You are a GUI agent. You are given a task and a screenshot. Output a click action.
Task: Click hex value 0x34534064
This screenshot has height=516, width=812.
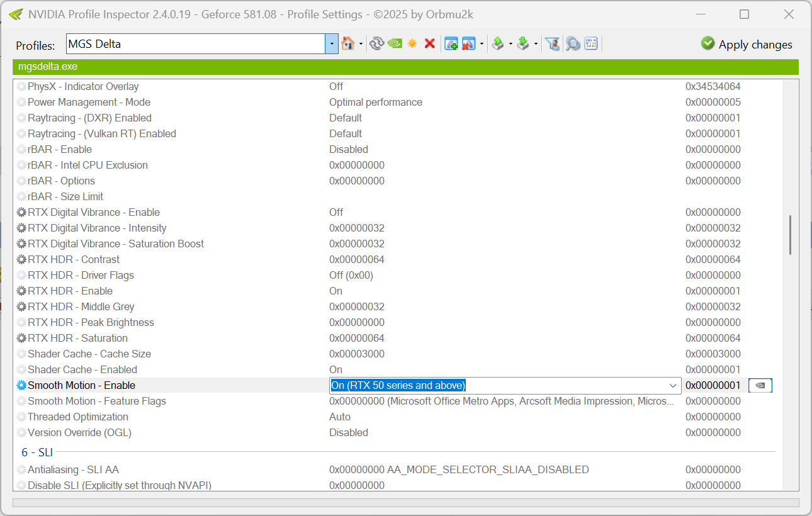713,86
